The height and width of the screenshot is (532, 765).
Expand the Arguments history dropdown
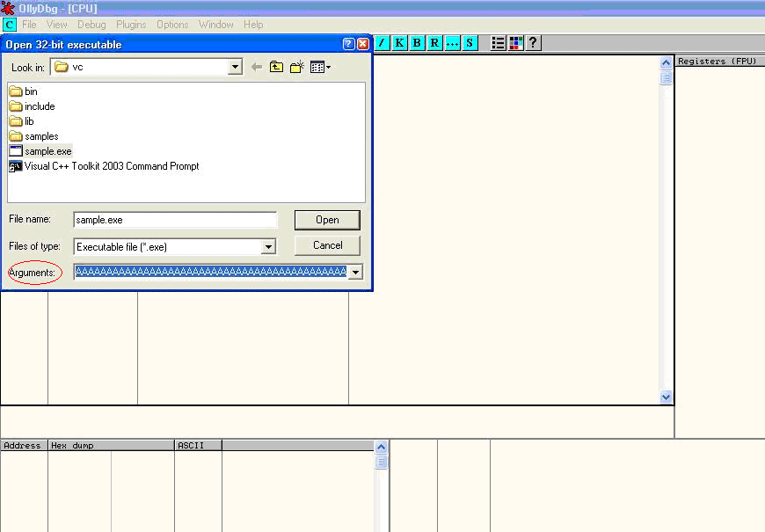tap(355, 272)
